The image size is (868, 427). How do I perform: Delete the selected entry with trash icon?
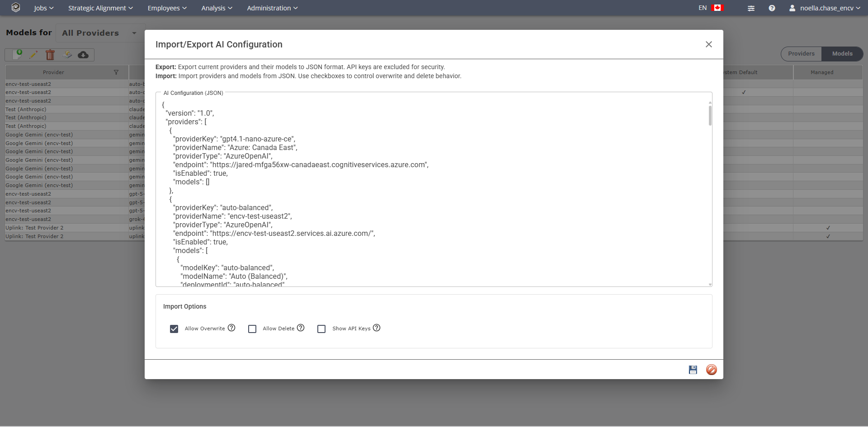point(50,55)
